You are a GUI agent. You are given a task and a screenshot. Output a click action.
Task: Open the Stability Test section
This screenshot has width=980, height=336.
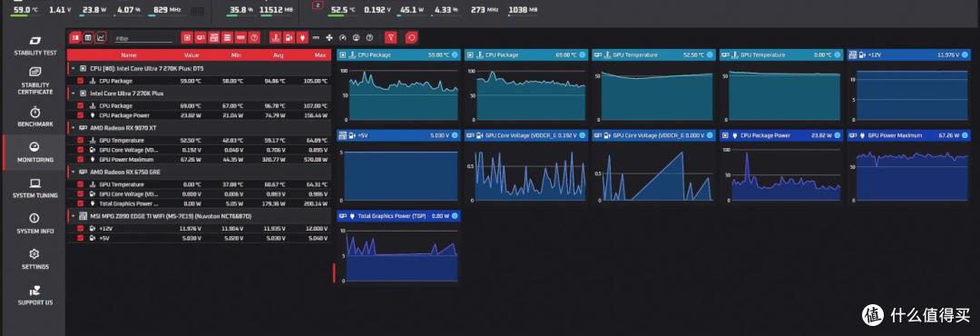pos(34,45)
